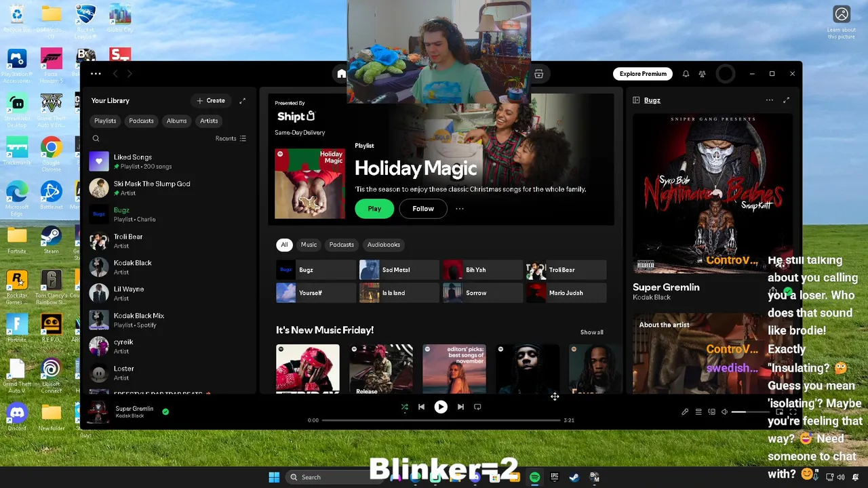
Task: Select the Music filter tab
Action: [309, 245]
